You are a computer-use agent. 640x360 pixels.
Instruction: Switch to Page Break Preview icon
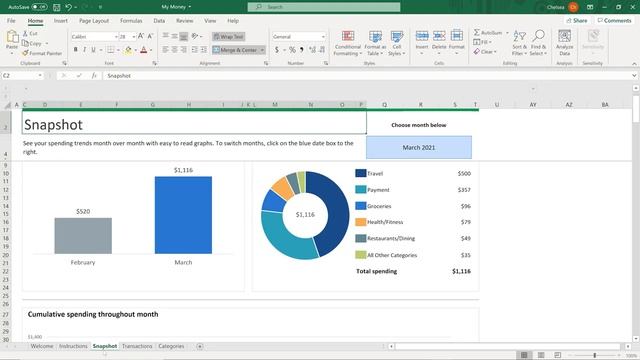tap(558, 355)
